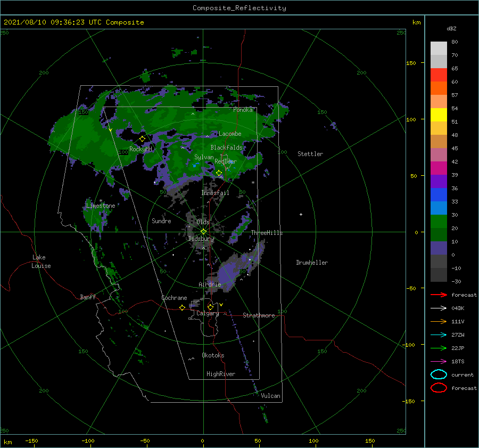This screenshot has height=448, width=479.
Task: Click the Olds label
Action: click(x=203, y=222)
